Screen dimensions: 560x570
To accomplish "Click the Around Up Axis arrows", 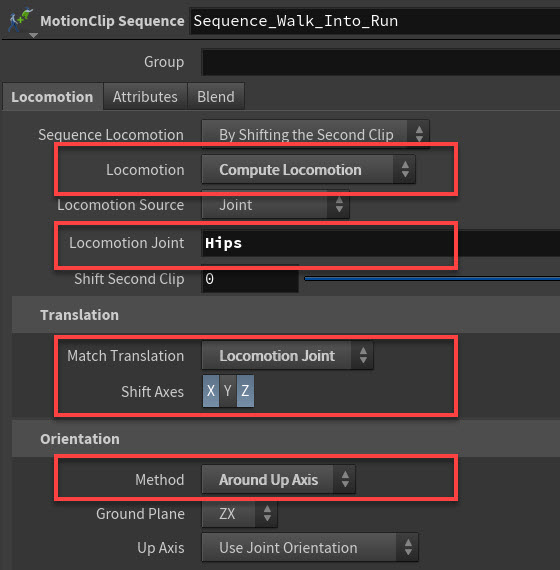I will [x=345, y=479].
